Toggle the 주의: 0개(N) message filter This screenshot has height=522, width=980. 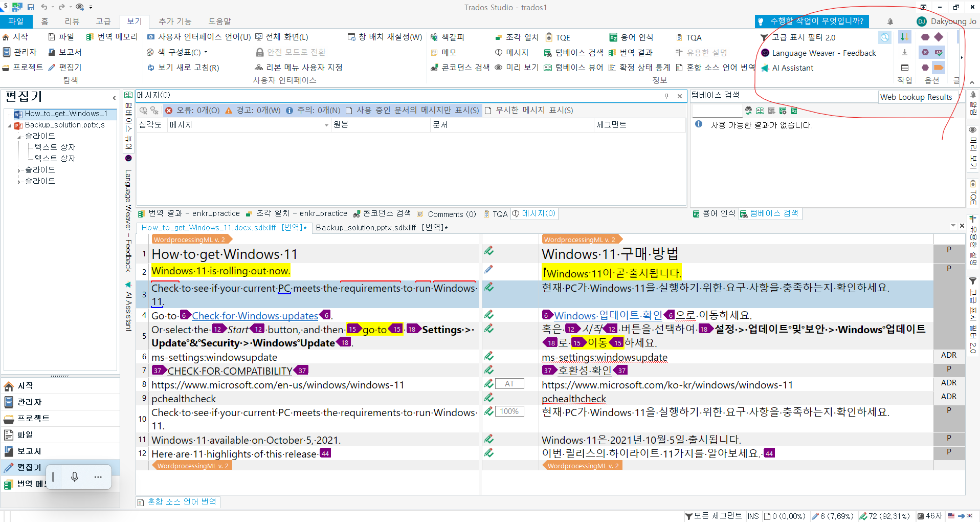click(x=313, y=110)
